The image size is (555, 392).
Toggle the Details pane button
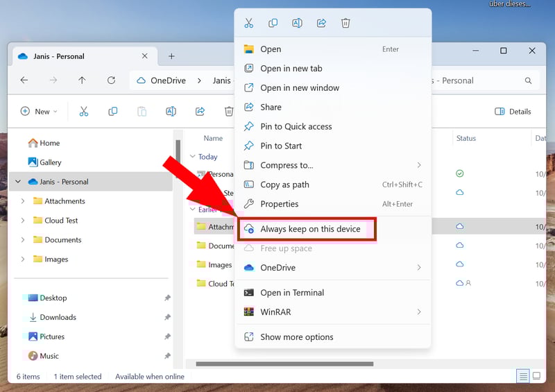tap(513, 112)
